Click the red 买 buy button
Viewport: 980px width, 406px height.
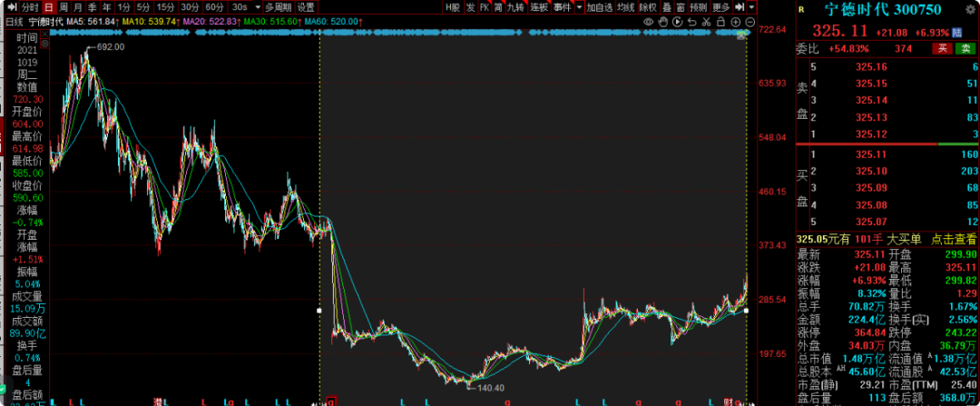[x=944, y=48]
